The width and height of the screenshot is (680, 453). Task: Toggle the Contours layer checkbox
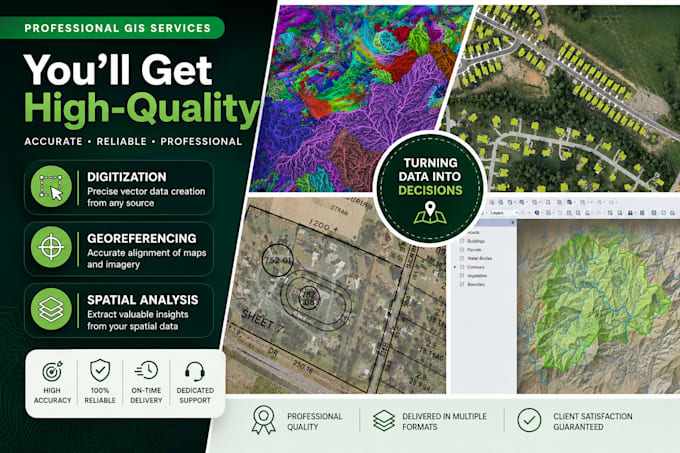461,267
